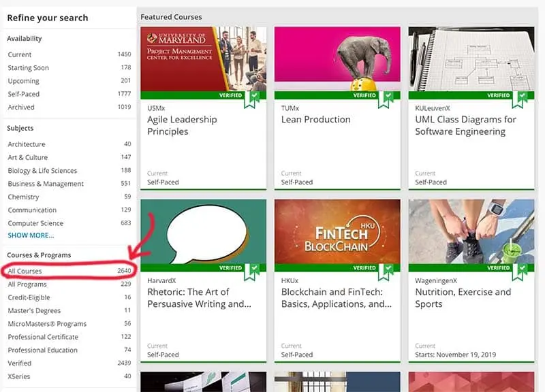Open Lean Production elephant thumbnail
The width and height of the screenshot is (545, 392).
tap(337, 59)
